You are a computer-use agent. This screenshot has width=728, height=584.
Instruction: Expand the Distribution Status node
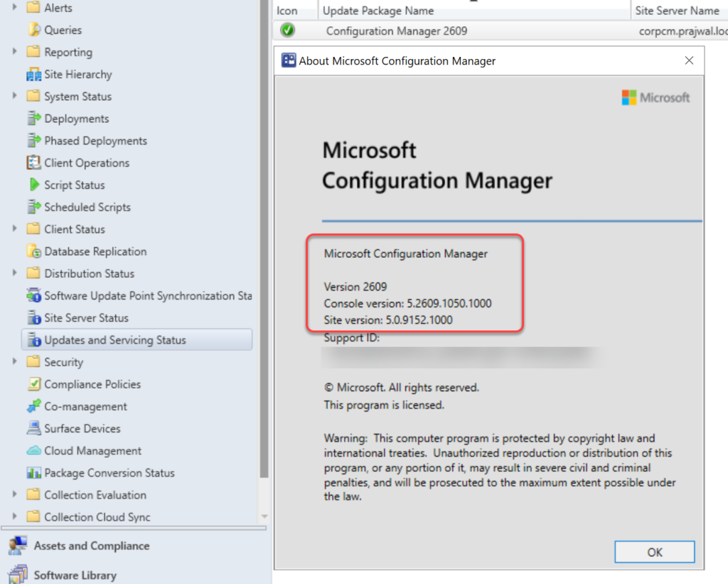click(14, 274)
